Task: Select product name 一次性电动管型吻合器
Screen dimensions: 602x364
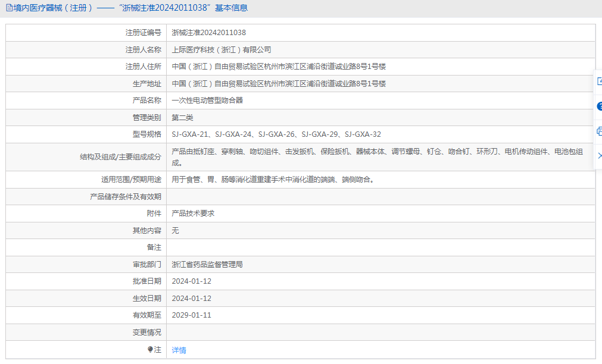Action: [x=207, y=101]
